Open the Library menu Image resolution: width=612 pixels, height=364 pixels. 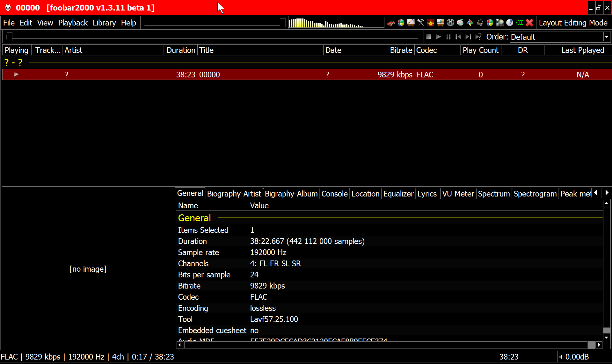[x=104, y=23]
